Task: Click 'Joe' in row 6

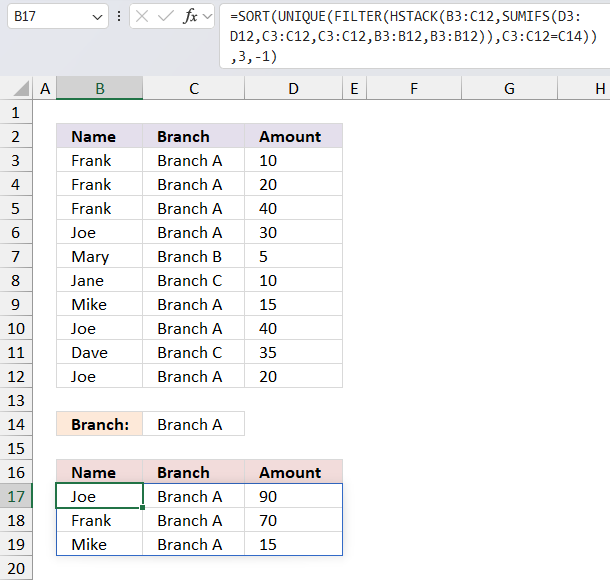Action: pyautogui.click(x=100, y=233)
